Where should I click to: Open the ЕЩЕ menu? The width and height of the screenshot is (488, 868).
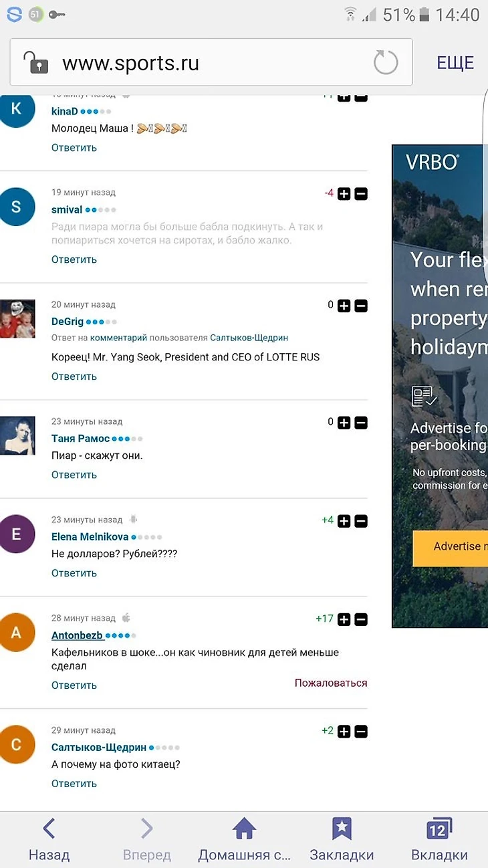click(455, 63)
